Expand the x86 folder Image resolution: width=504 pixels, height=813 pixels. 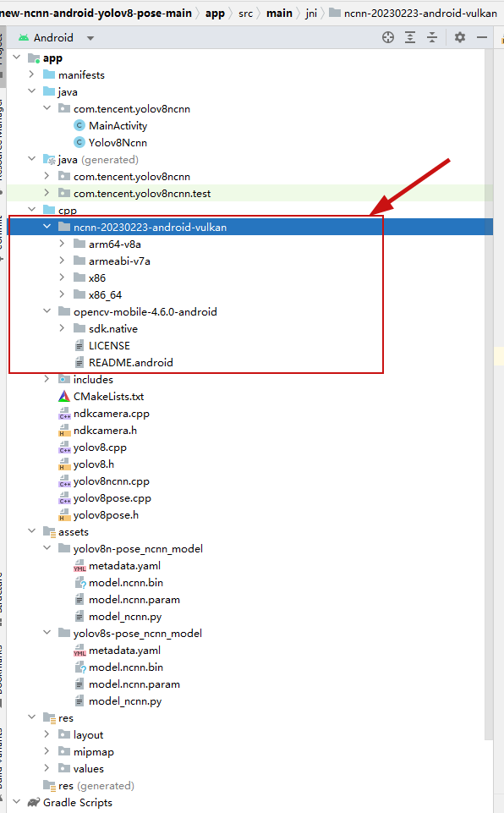63,277
